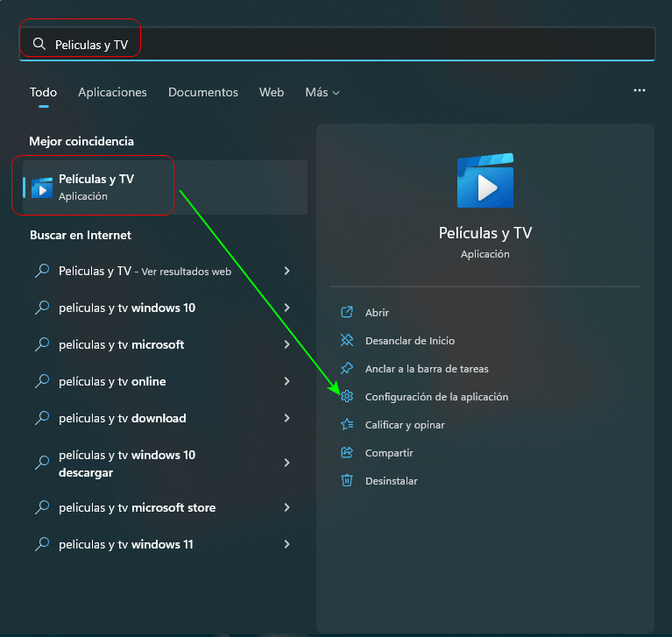Expand chevron for 'peliculas y tv download'
Screen dimensions: 672x637
tap(286, 418)
